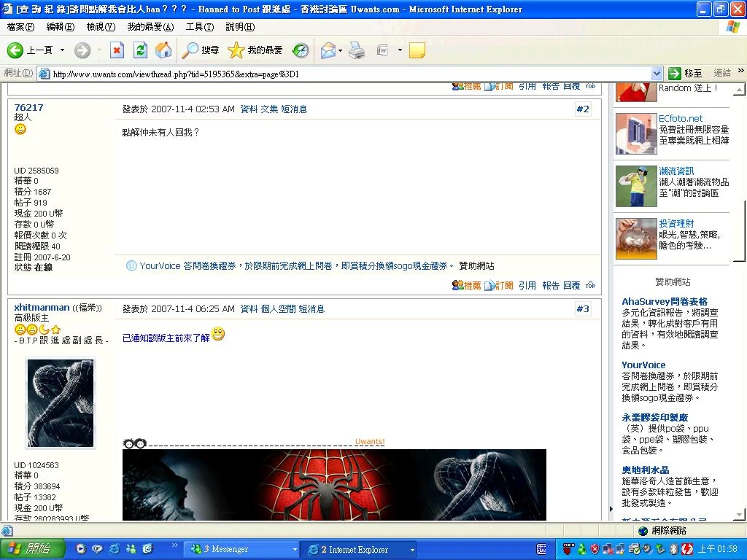Click 訂閱 subscribe icon under post #2
Image resolution: width=747 pixels, height=560 pixels.
pyautogui.click(x=499, y=285)
